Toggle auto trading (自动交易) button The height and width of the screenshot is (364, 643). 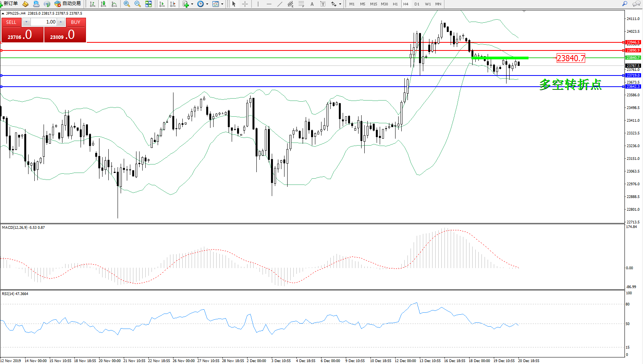point(68,4)
